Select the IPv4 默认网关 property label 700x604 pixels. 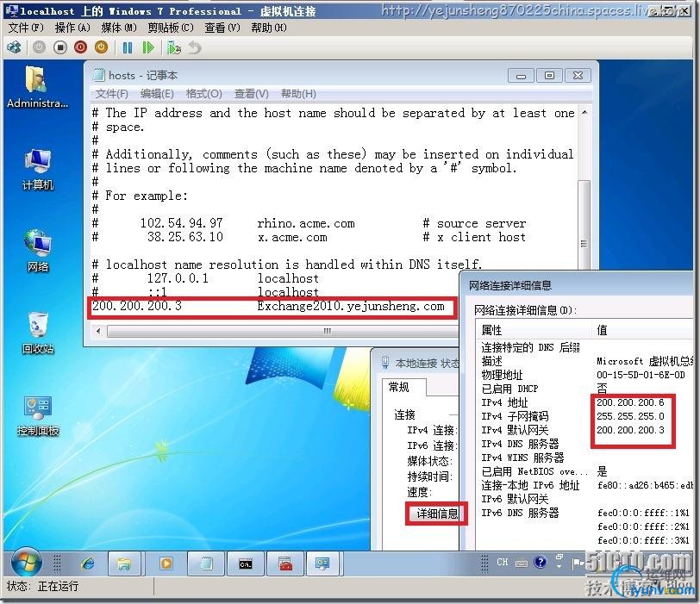515,430
